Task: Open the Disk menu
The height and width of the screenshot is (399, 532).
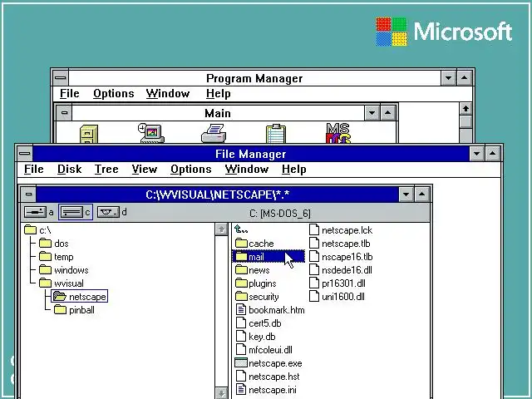Action: pyautogui.click(x=70, y=169)
